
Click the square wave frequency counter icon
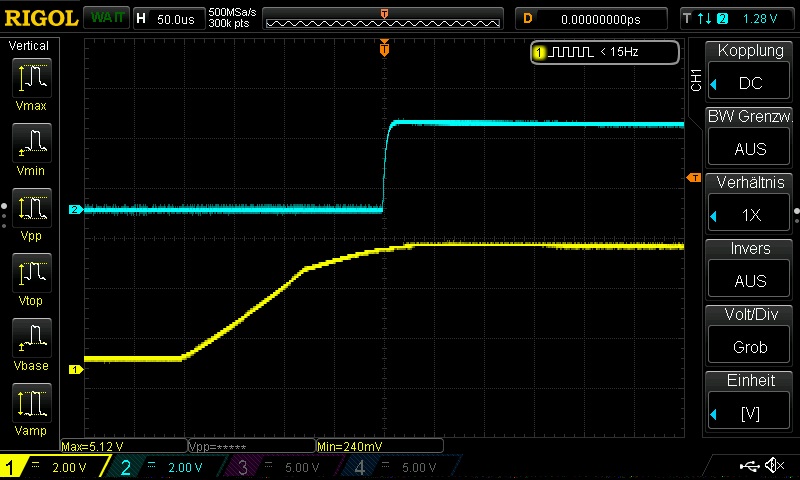(572, 52)
